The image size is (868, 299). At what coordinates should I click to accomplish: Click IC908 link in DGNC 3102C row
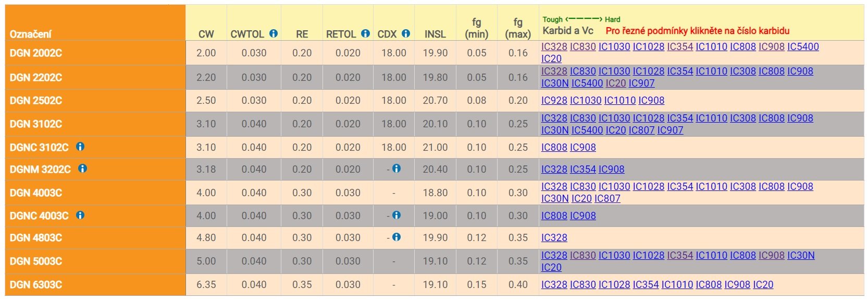pyautogui.click(x=582, y=147)
